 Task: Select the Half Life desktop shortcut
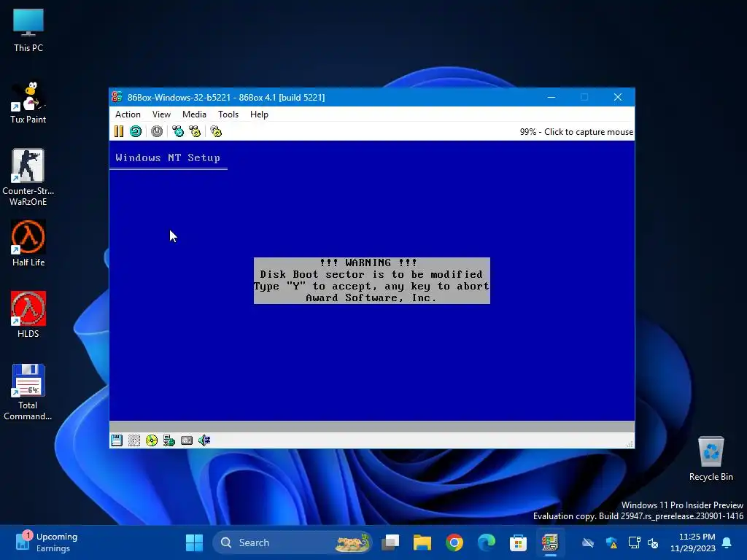(x=28, y=243)
